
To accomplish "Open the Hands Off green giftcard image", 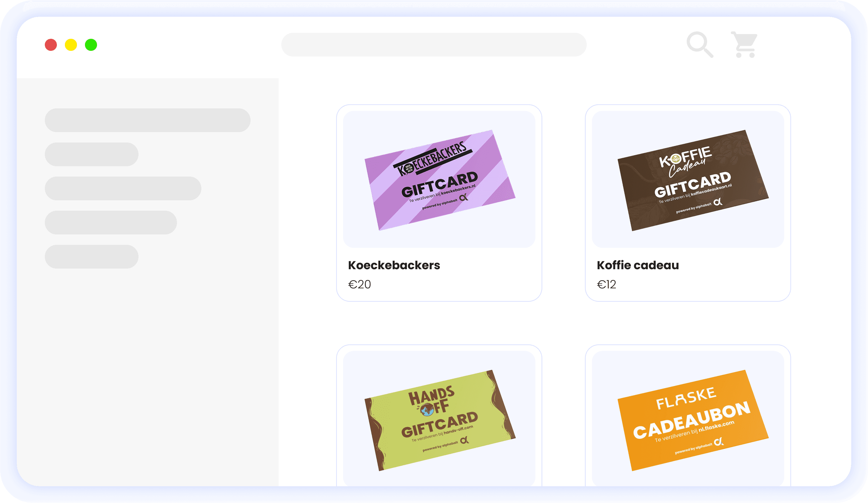I will [440, 420].
